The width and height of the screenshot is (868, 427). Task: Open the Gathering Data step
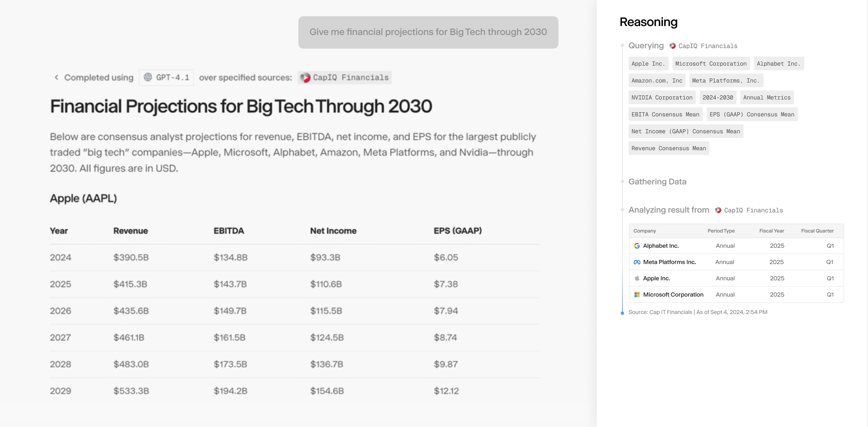coord(658,182)
